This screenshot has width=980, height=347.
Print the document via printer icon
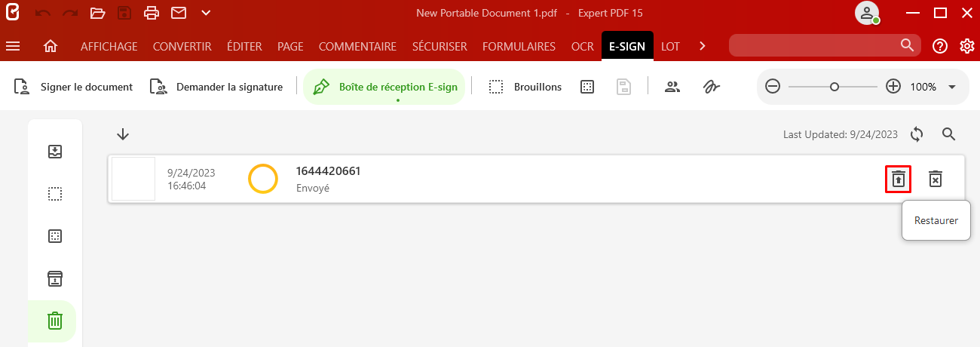pyautogui.click(x=152, y=13)
